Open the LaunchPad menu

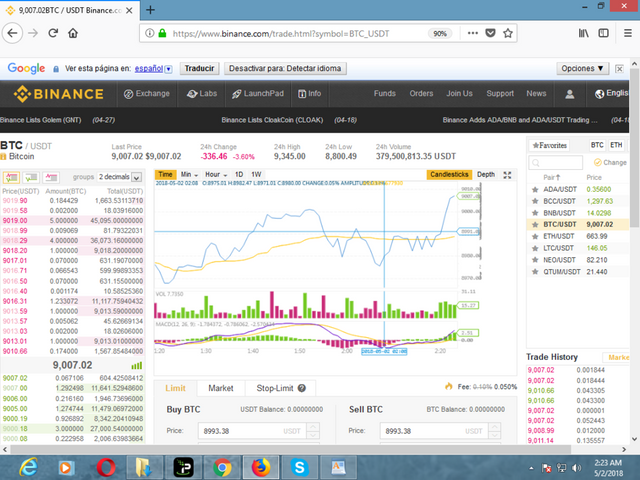[x=258, y=94]
